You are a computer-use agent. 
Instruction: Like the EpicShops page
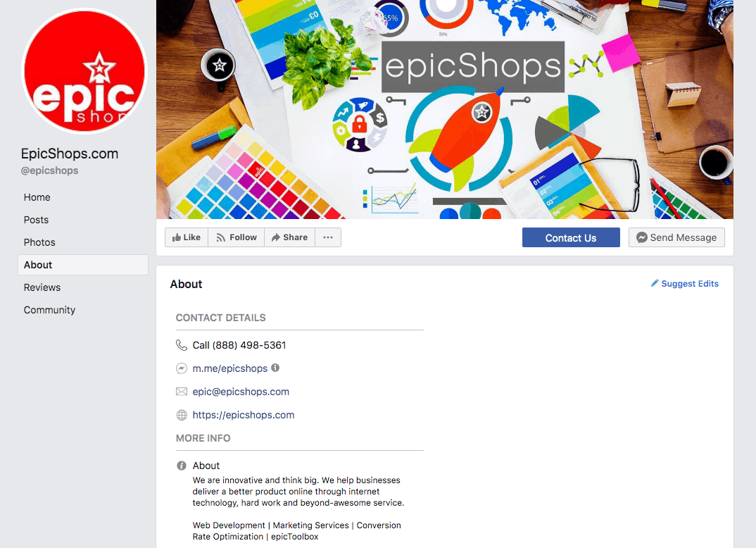pyautogui.click(x=186, y=237)
